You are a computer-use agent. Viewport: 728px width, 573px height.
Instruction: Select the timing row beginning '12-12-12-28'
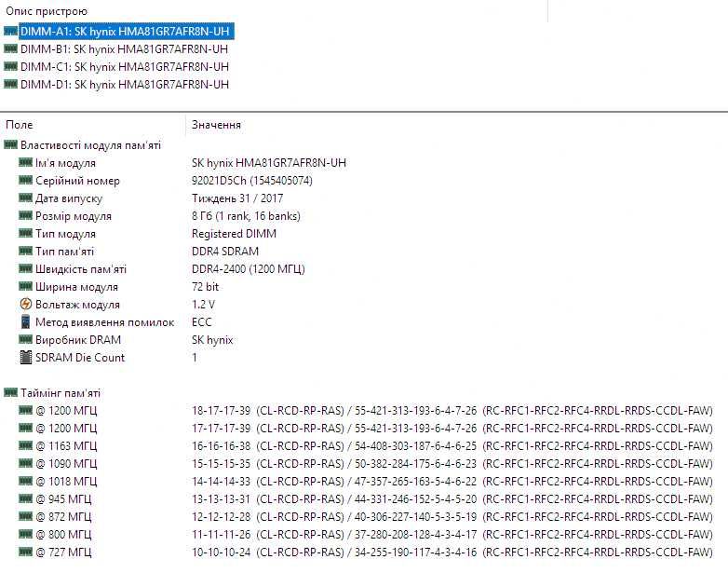tap(452, 517)
